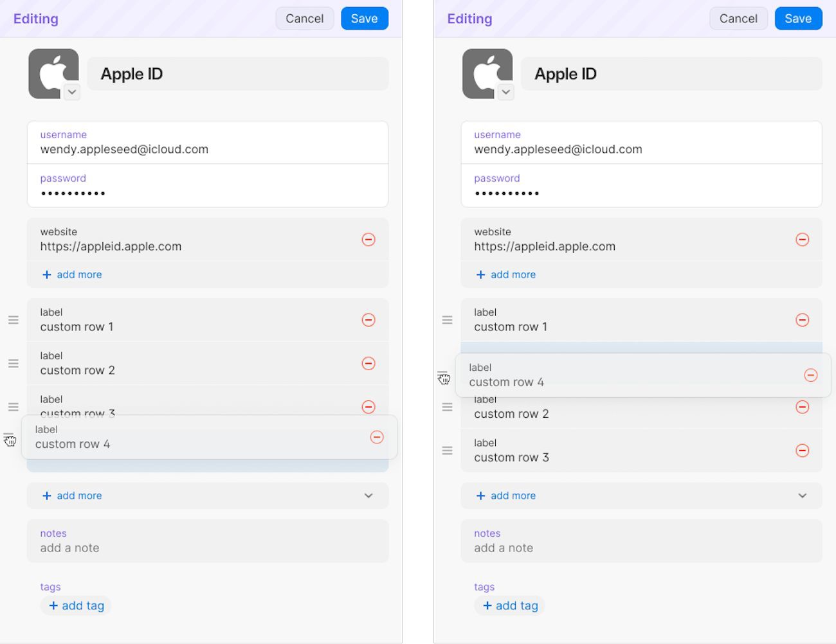Save the edited Apple ID entry
Viewport: 836px width, 644px height.
pyautogui.click(x=365, y=18)
